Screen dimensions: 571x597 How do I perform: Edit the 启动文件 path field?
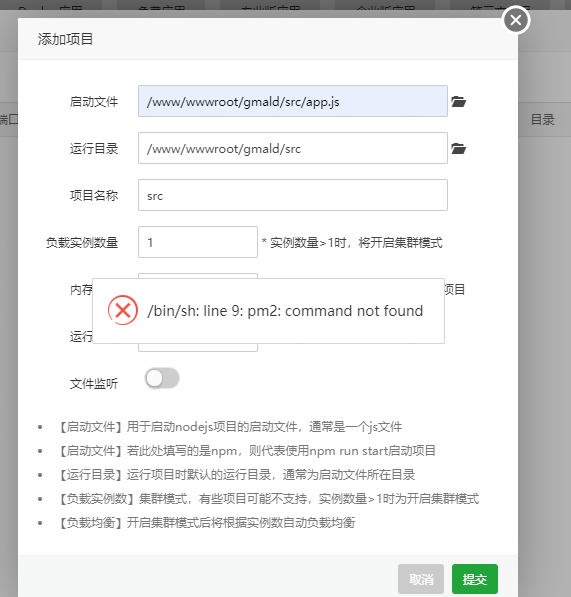(293, 101)
